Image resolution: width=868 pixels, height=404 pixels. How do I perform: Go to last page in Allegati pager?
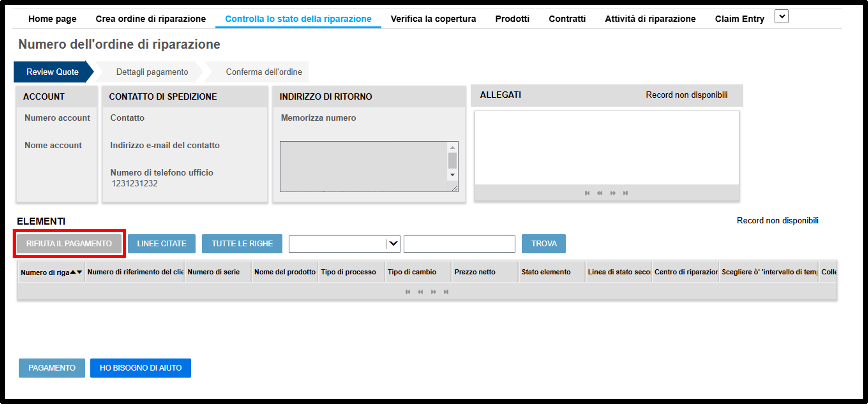pyautogui.click(x=625, y=193)
